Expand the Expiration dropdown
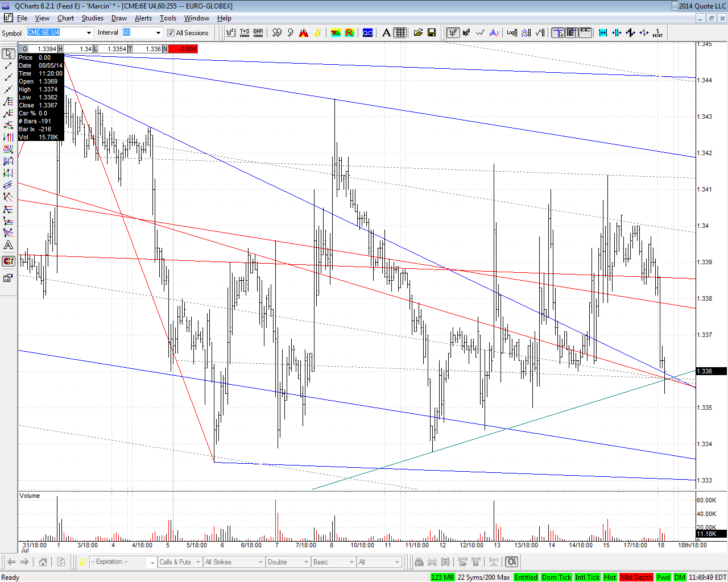Image resolution: width=728 pixels, height=582 pixels. [152, 562]
